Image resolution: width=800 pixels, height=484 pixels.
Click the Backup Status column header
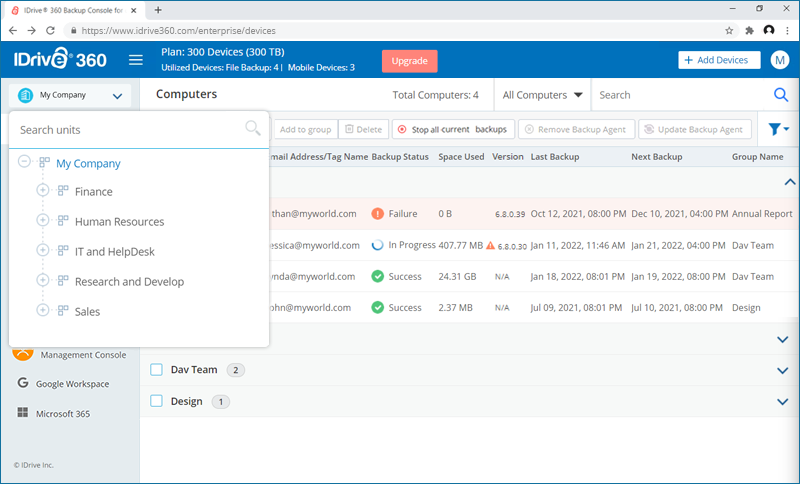400,157
